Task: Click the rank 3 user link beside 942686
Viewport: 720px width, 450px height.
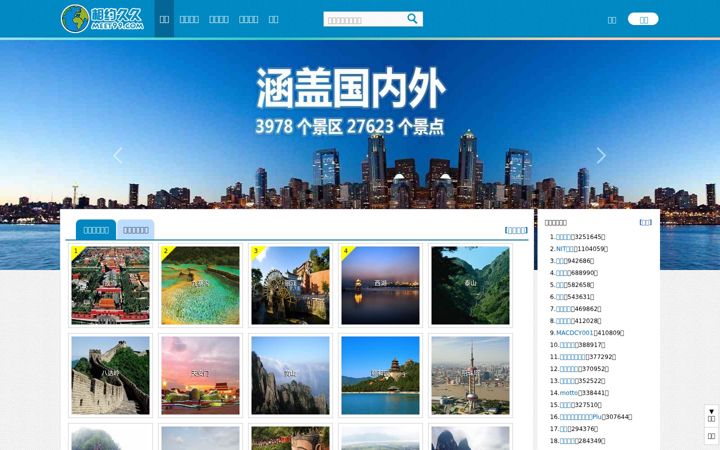Action: (560, 261)
